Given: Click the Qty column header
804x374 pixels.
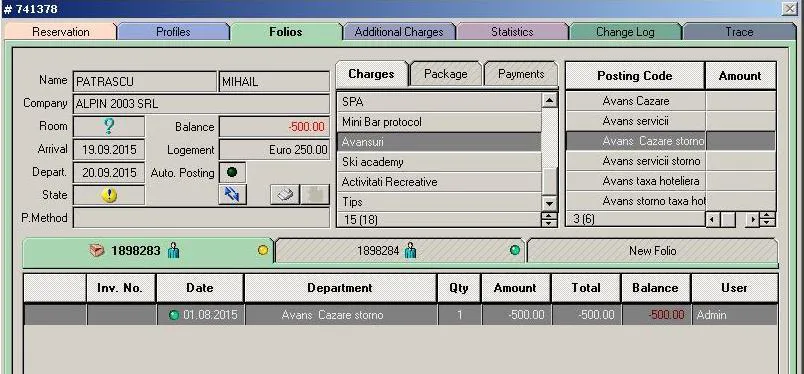Looking at the screenshot, I should point(459,288).
